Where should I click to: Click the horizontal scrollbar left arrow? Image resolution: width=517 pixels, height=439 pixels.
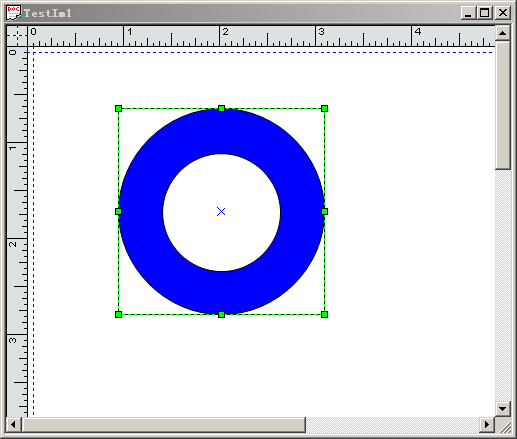(14, 425)
